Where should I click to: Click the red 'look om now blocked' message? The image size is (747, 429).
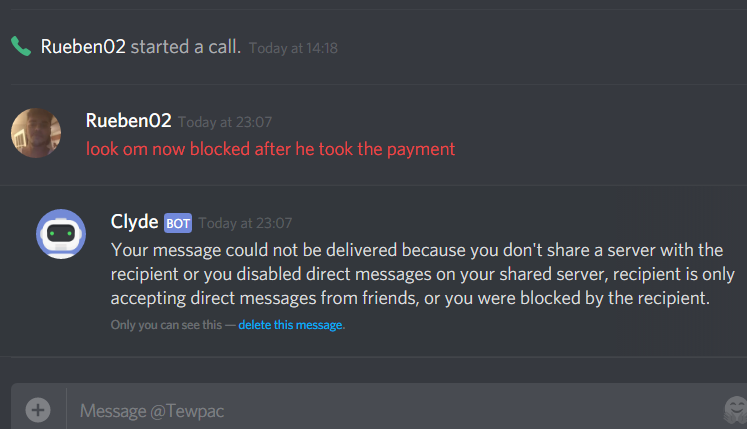click(x=271, y=149)
